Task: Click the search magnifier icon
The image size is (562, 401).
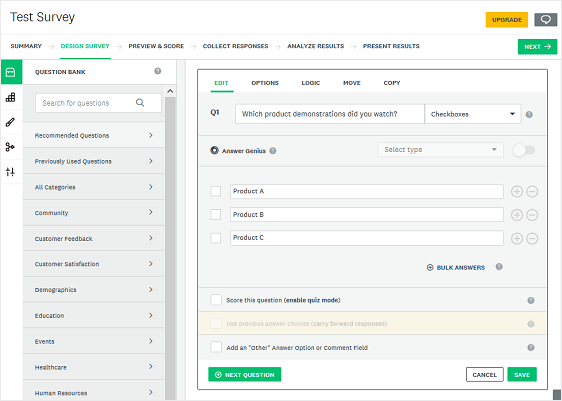Action: click(140, 103)
